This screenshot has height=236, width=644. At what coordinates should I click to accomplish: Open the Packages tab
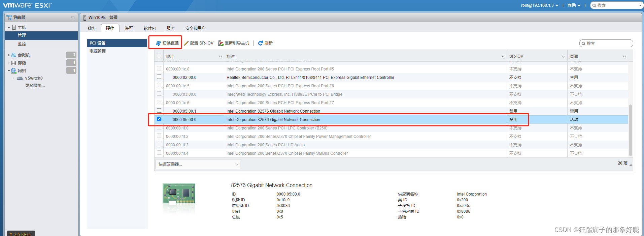point(150,28)
